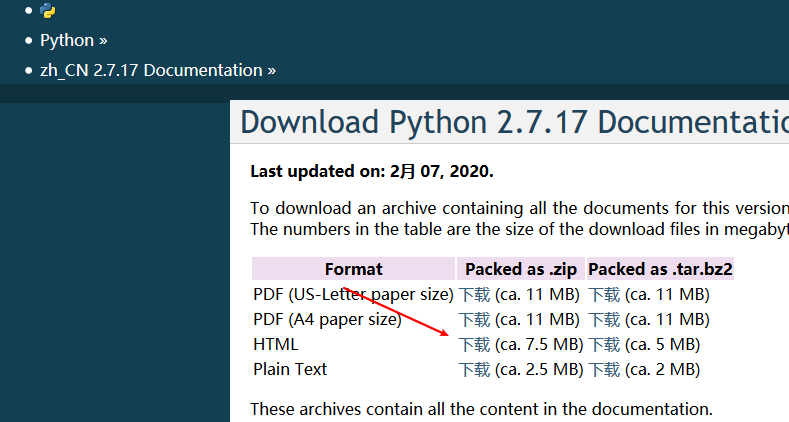Click the 'Download Python 2.7.17 Documentation' heading
This screenshot has height=422, width=789.
click(514, 122)
